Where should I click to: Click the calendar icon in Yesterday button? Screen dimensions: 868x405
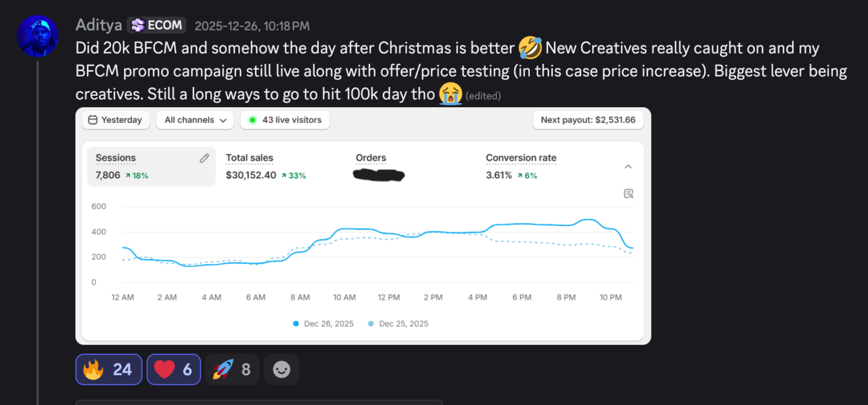coord(93,120)
